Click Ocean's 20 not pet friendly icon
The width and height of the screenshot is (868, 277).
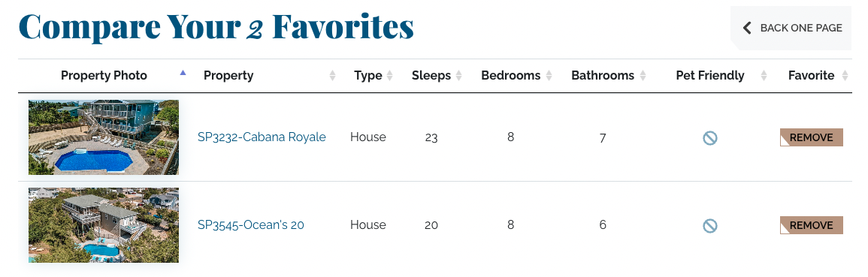click(710, 226)
